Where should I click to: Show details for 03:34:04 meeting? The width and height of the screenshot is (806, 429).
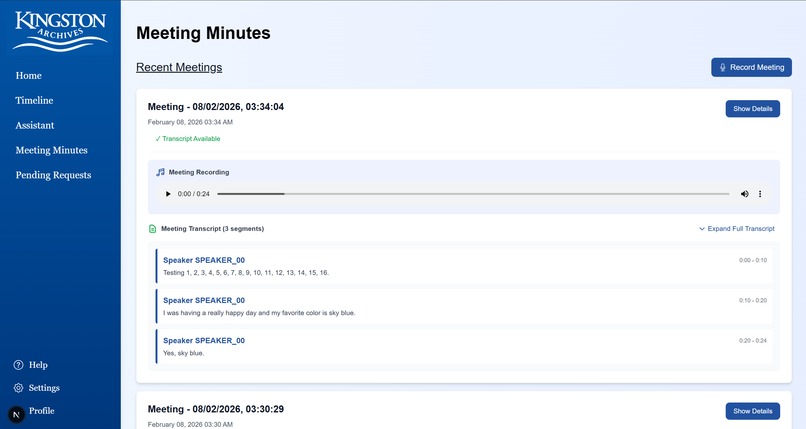pos(753,108)
